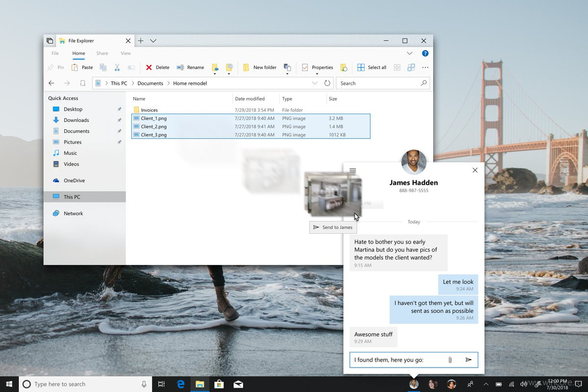This screenshot has width=588, height=392.
Task: Refresh the Home remodel folder
Action: (327, 83)
